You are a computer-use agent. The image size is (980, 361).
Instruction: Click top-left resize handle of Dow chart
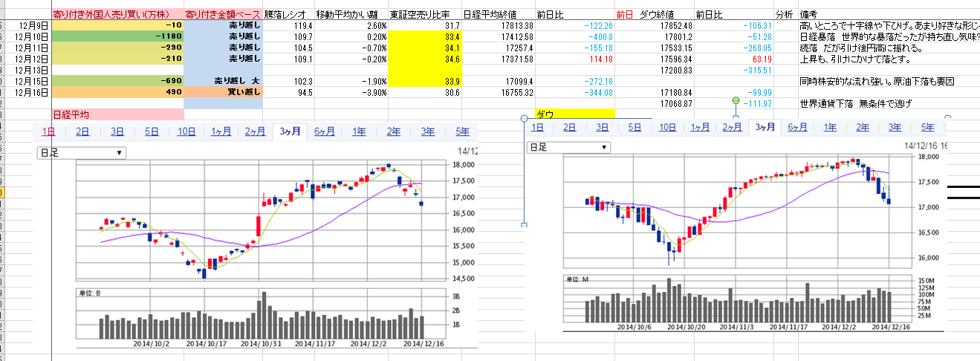526,117
